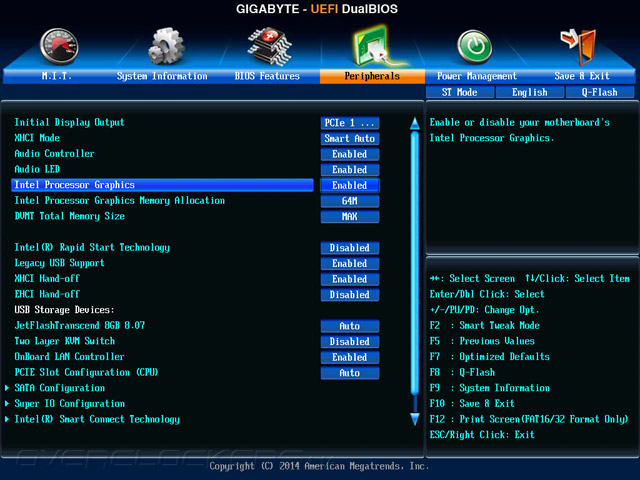Select Intel Processor Graphics Memory Allocation label
Screen dimensions: 640x480
pos(120,200)
